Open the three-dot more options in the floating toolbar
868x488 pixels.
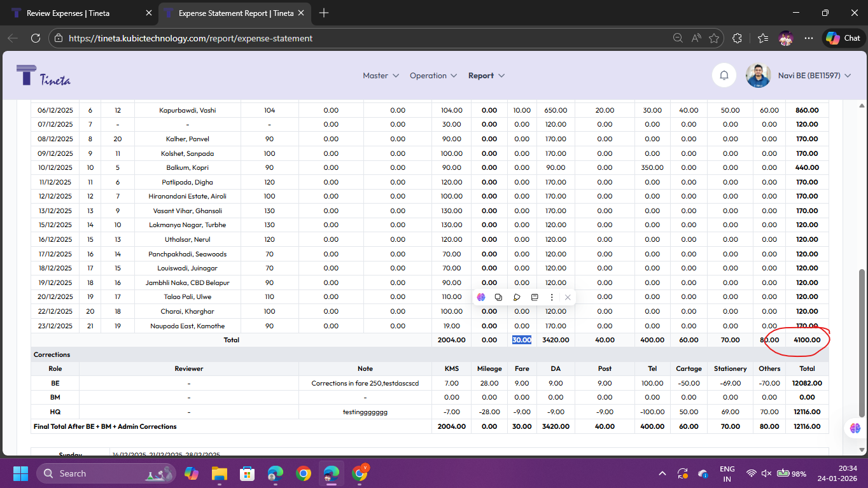pos(552,297)
